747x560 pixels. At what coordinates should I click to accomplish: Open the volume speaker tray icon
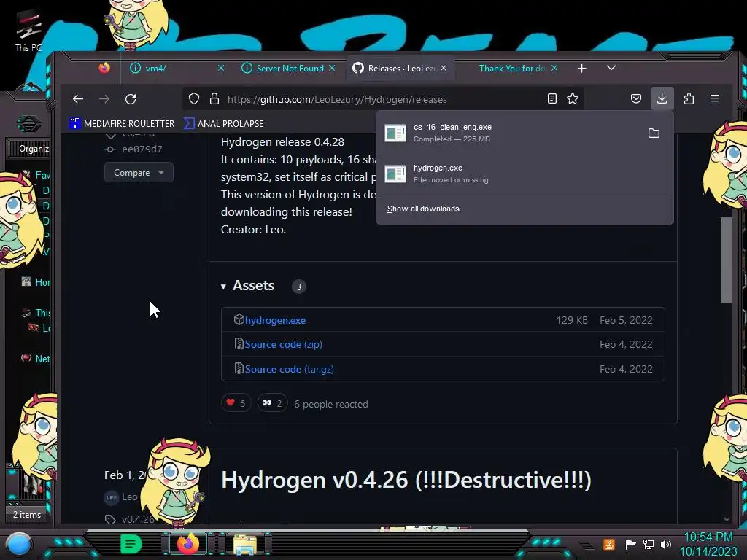point(666,544)
